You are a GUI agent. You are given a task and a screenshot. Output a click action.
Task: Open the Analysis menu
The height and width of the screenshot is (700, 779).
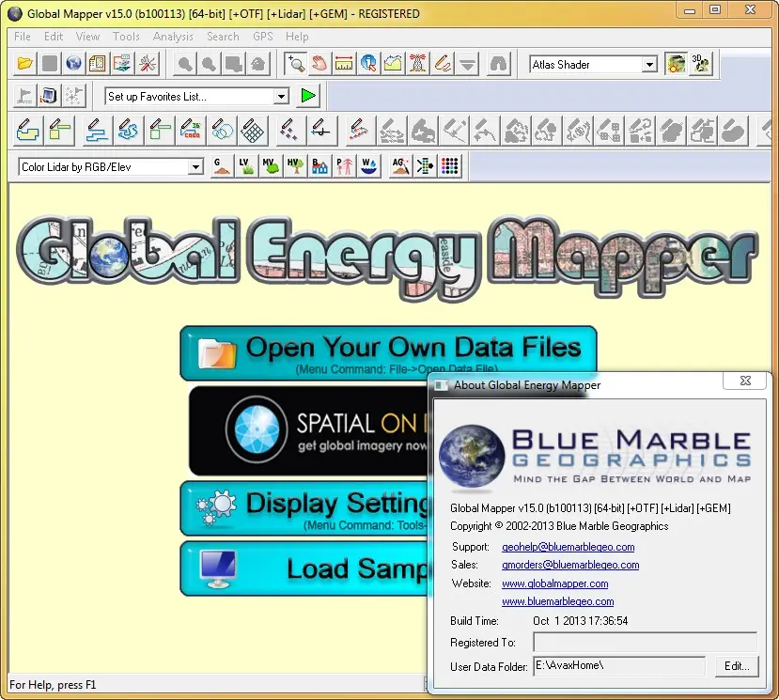pyautogui.click(x=173, y=37)
